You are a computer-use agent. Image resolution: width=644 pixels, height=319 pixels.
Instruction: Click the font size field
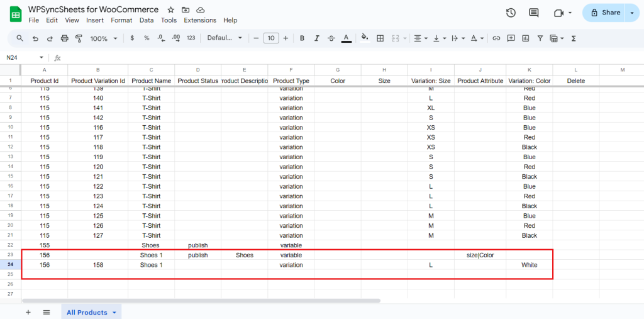click(271, 38)
